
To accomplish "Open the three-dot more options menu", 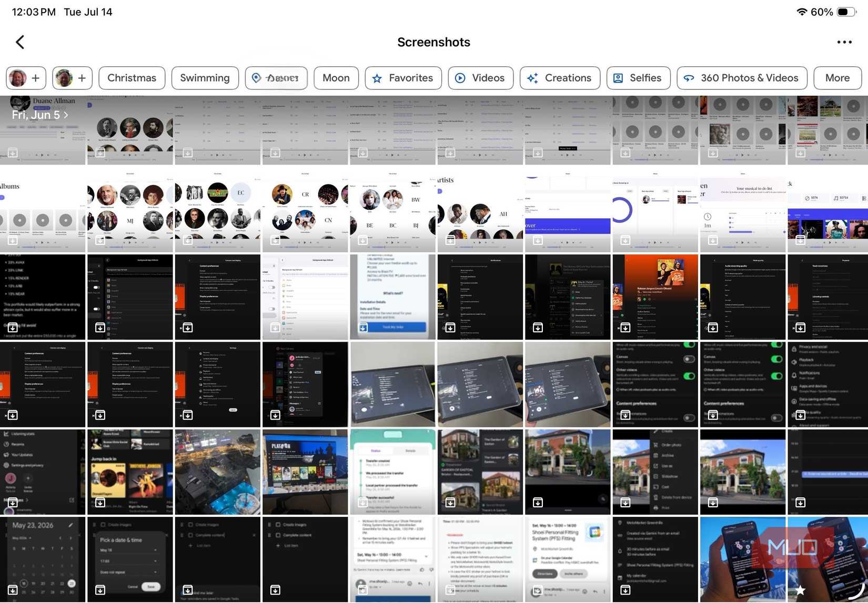I will (844, 42).
